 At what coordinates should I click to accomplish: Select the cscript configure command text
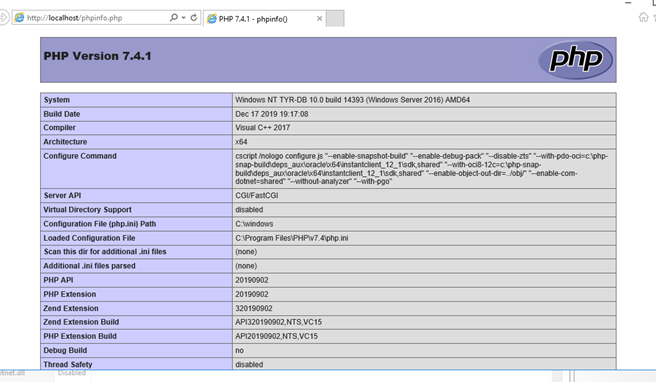(x=422, y=169)
